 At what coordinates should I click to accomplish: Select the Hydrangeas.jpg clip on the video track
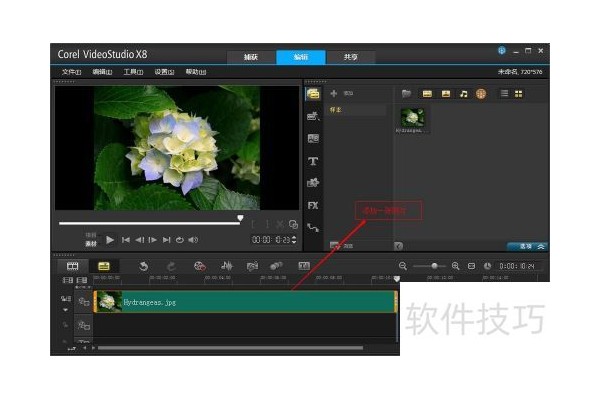pyautogui.click(x=245, y=302)
